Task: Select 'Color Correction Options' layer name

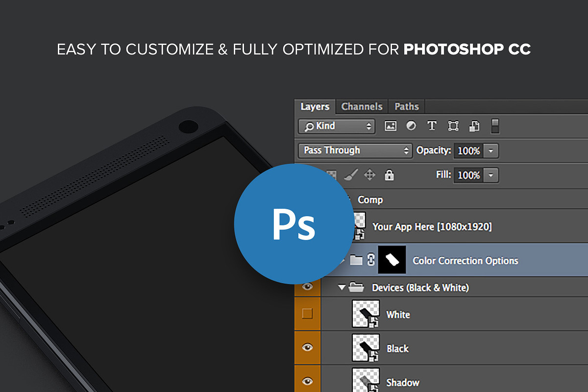Action: (x=465, y=261)
